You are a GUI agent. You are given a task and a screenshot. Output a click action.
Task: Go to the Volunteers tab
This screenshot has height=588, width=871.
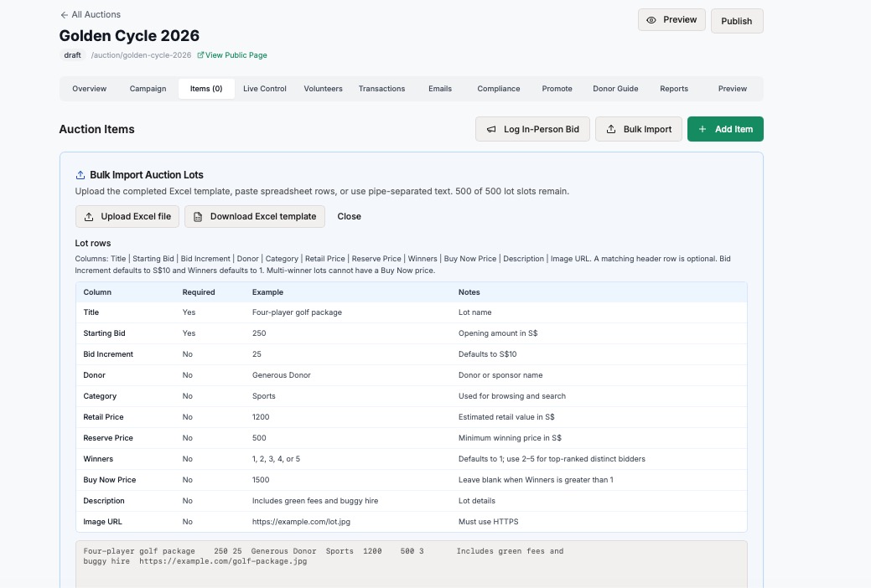tap(324, 89)
